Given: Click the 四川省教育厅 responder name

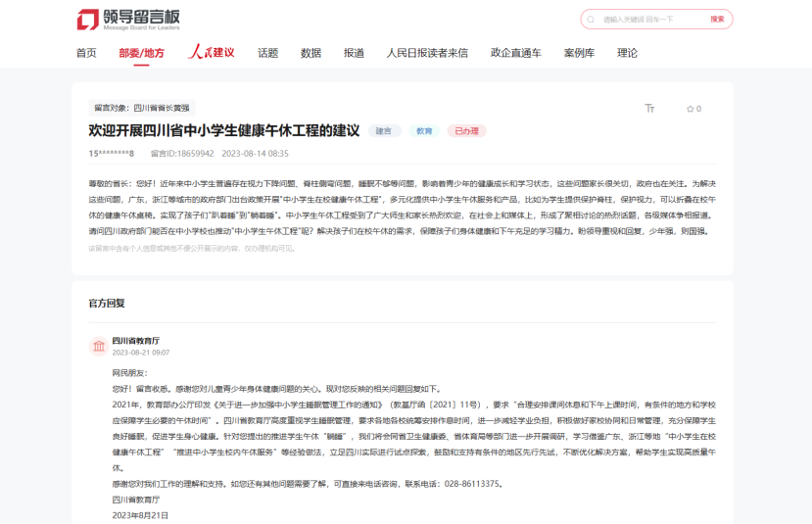Looking at the screenshot, I should click(136, 341).
